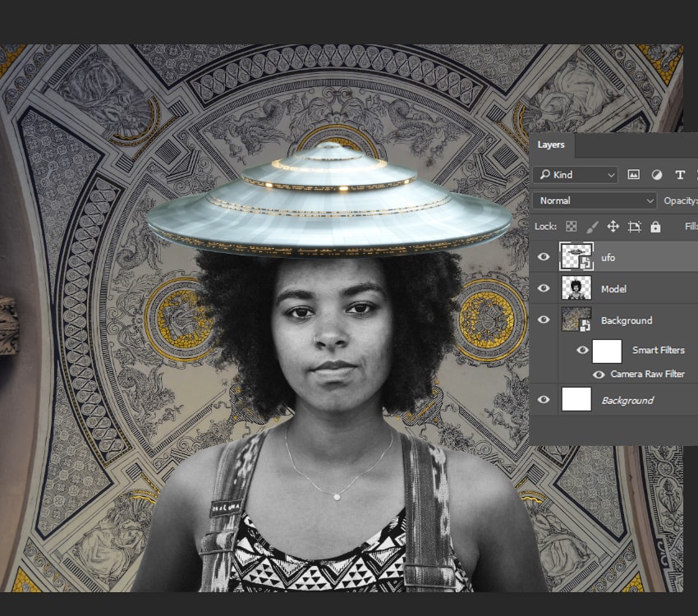Click the Smart Filters mask thumbnail

point(607,351)
